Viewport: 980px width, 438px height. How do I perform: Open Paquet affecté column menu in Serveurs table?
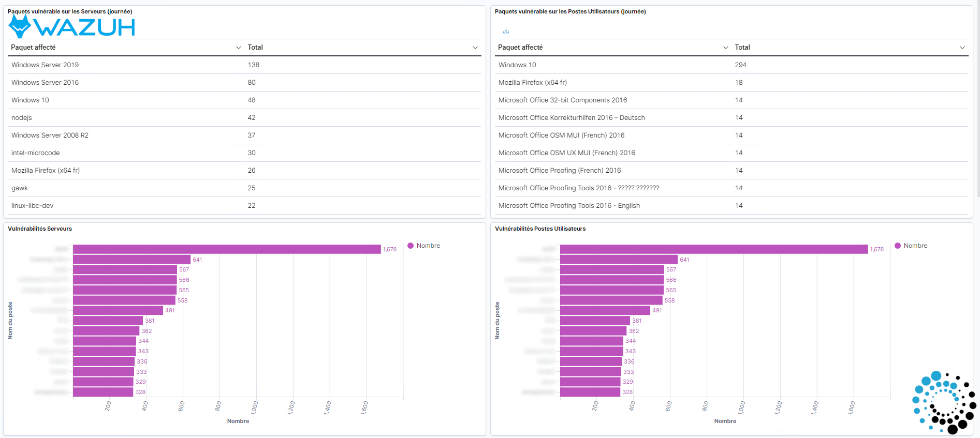coord(239,48)
